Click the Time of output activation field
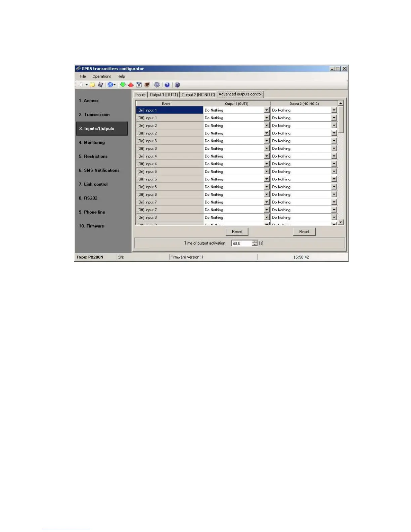The image size is (411, 532). click(241, 243)
